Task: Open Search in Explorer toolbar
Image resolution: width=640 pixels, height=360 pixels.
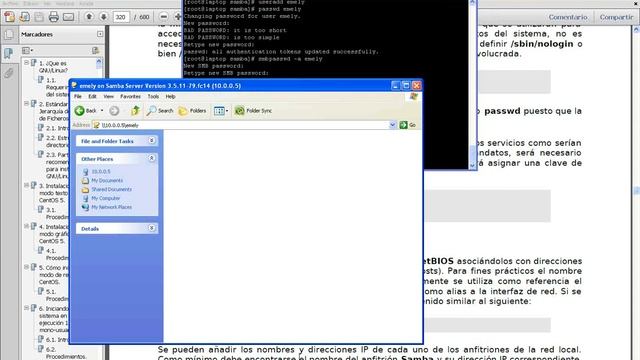Action: [x=160, y=111]
